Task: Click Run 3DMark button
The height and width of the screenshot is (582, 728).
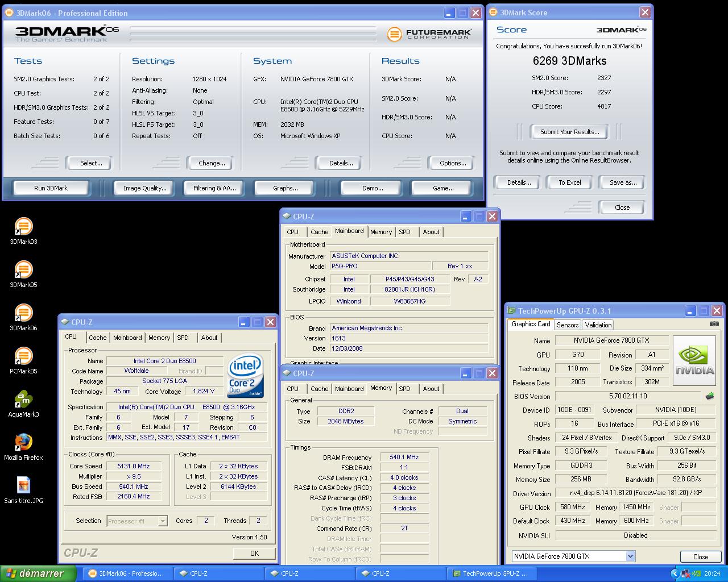Action: tap(51, 188)
